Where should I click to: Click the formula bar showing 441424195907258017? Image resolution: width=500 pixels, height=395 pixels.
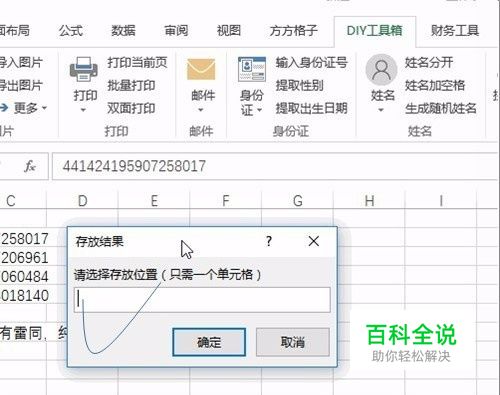pos(275,166)
